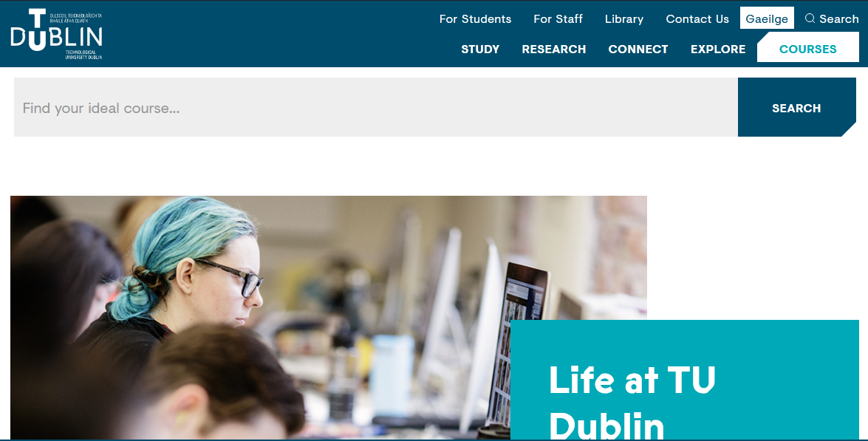Image resolution: width=868 pixels, height=441 pixels.
Task: Click 'Technological University Dublin' text under logo
Action: pyautogui.click(x=83, y=55)
